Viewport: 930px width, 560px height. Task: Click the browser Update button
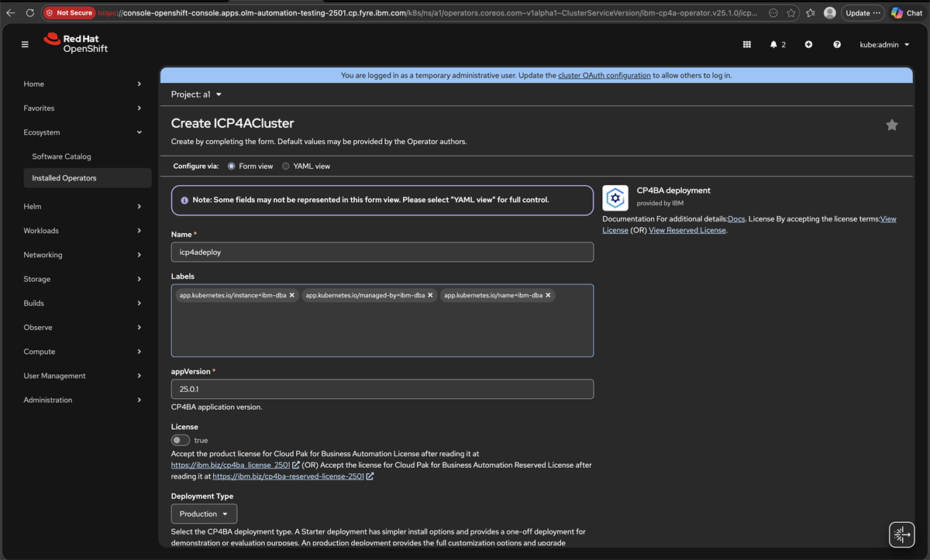tap(863, 13)
